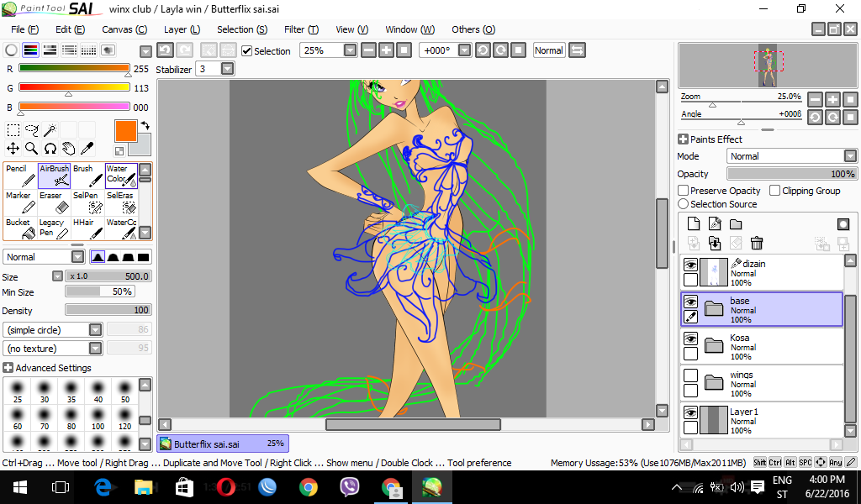Expand the Paints Effect section
The image size is (861, 504).
pyautogui.click(x=683, y=139)
